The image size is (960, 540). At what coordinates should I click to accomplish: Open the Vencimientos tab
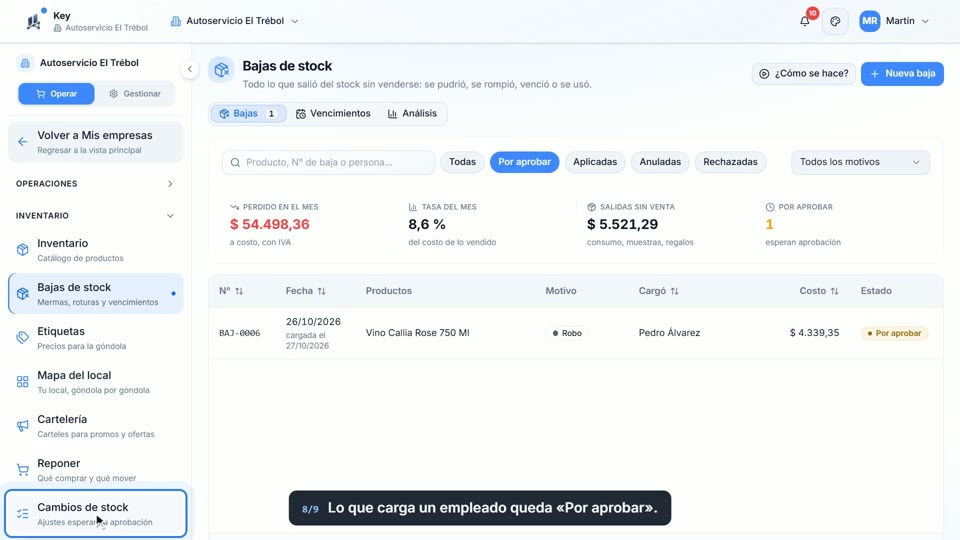click(333, 114)
